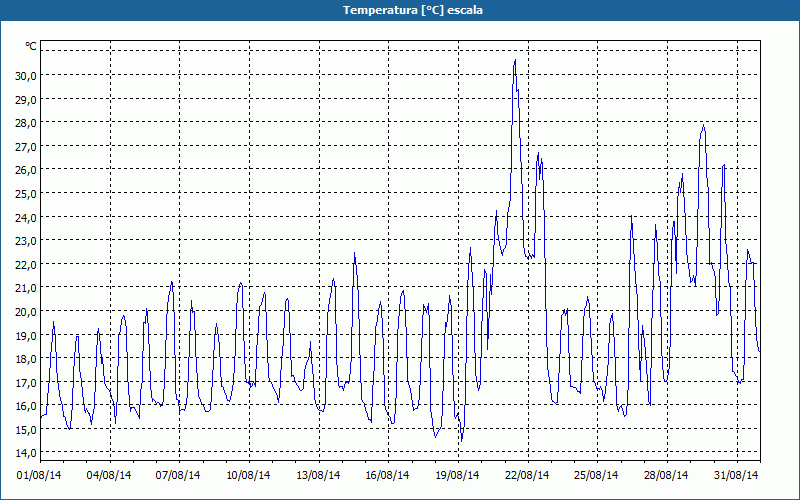Click the 07/08/14 date label

[x=180, y=474]
